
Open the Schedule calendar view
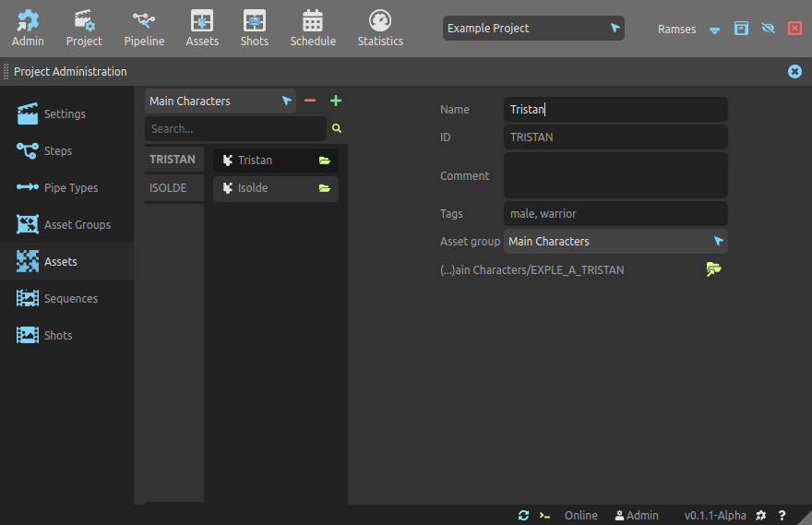313,28
